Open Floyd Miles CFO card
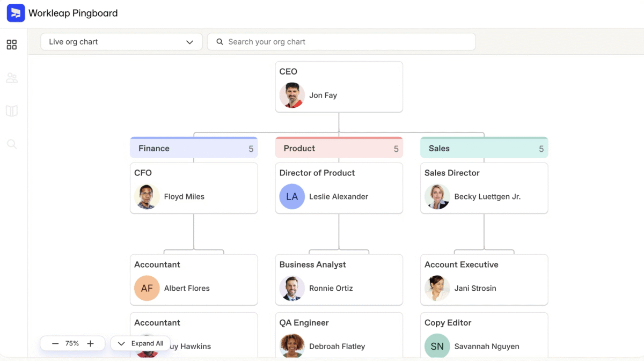The image size is (644, 361). tap(194, 188)
